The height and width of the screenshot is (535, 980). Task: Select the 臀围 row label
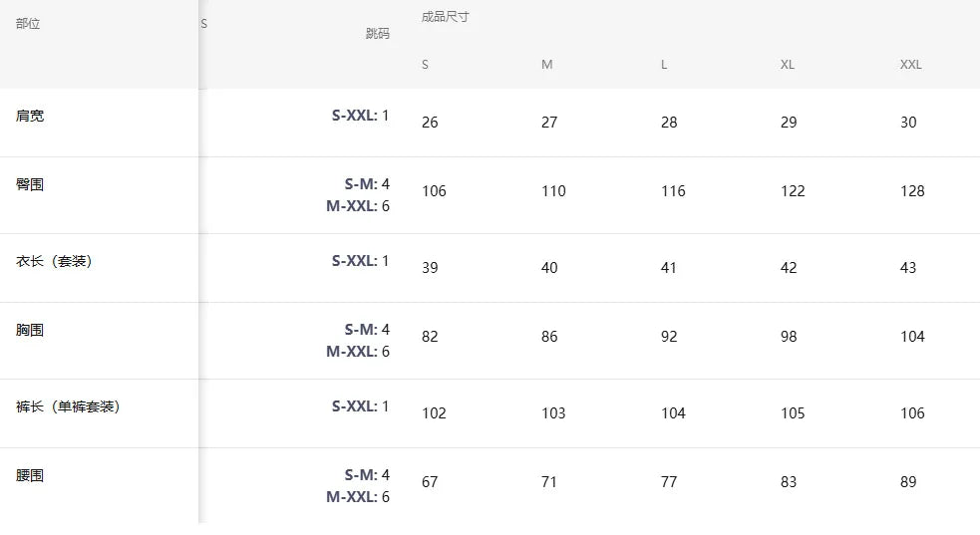(30, 184)
